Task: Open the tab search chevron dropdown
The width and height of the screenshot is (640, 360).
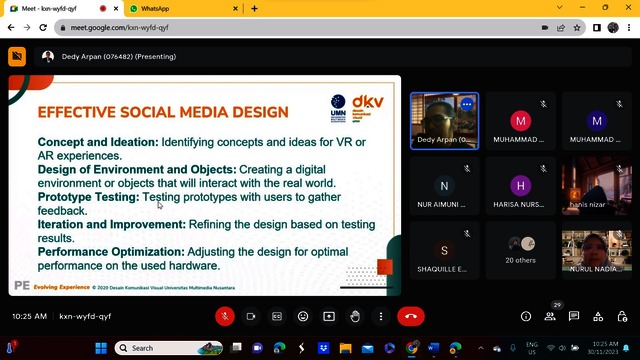Action: click(x=560, y=7)
